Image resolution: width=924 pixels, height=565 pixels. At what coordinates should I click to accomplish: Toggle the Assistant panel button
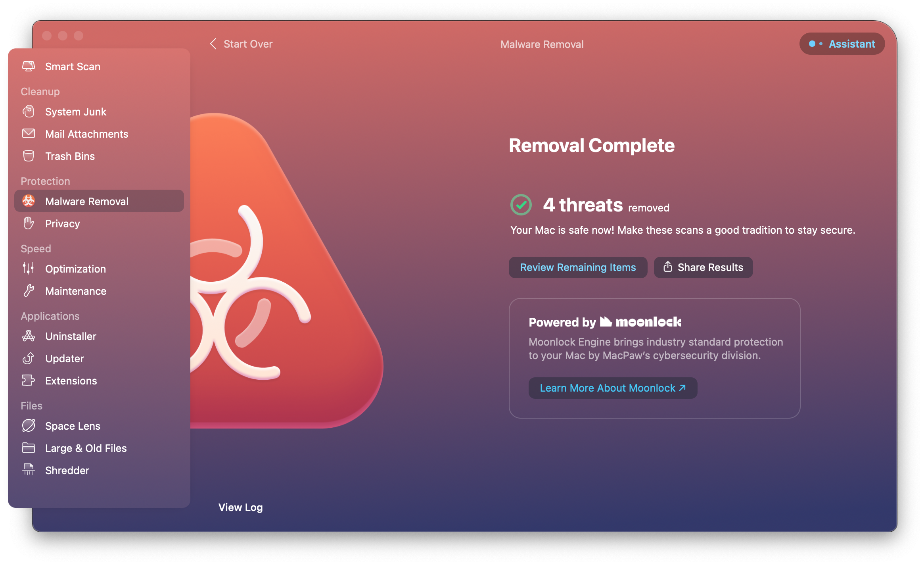[x=843, y=44]
